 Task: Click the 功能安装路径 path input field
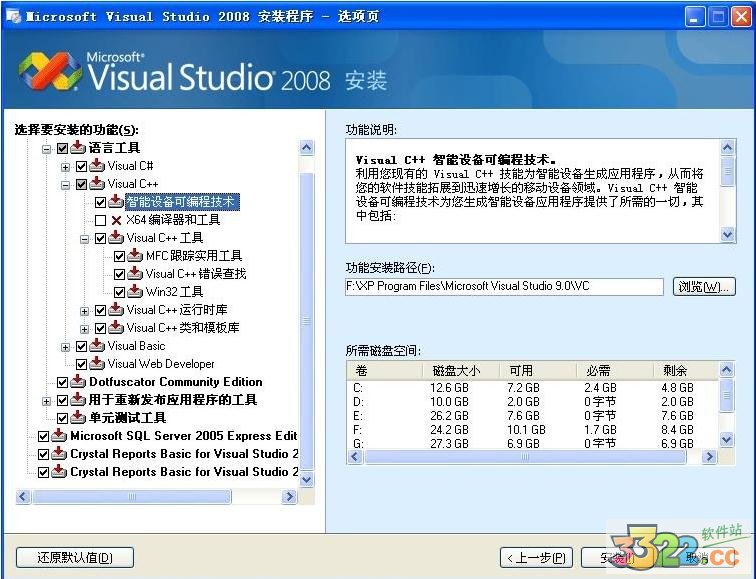(x=504, y=286)
